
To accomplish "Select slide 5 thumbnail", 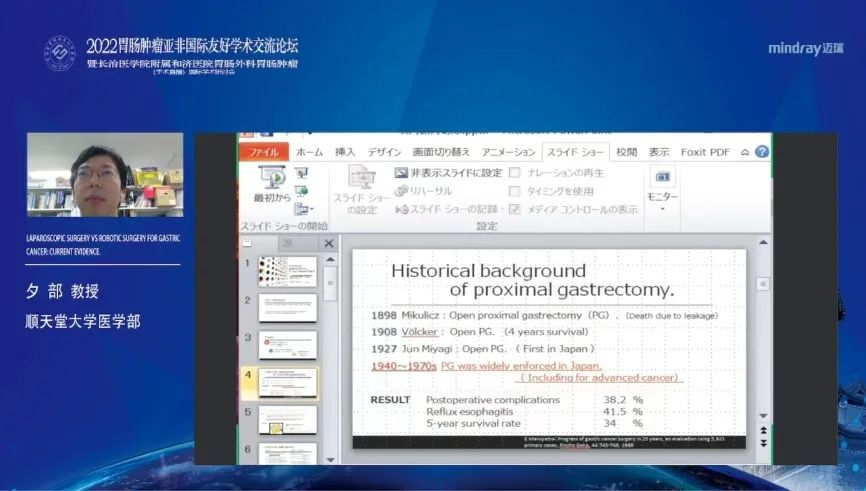I will coord(287,419).
